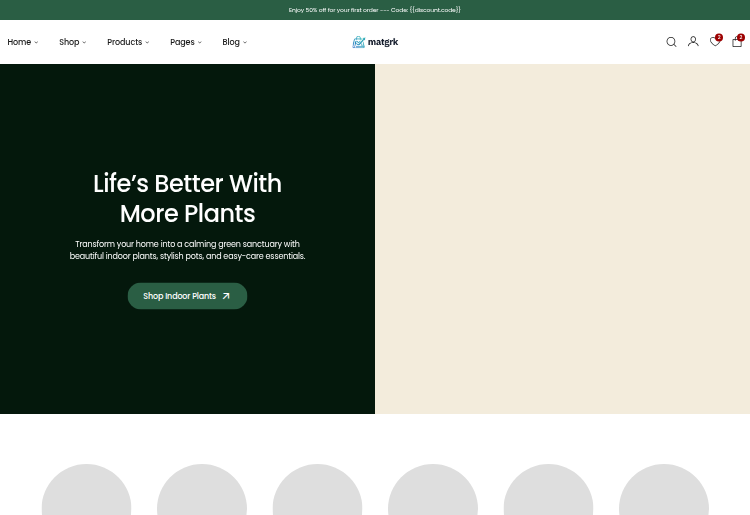Open the search icon in header
Screen dimensions: 750x515
click(x=671, y=42)
